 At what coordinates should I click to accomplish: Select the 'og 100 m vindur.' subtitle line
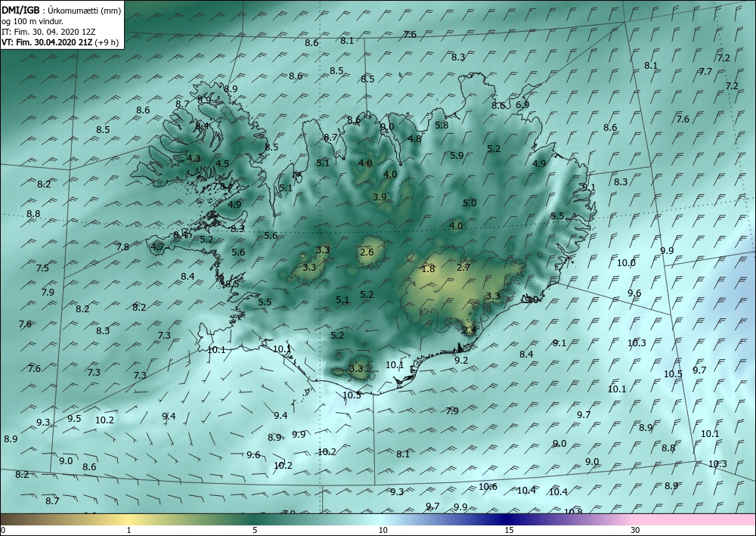(33, 21)
